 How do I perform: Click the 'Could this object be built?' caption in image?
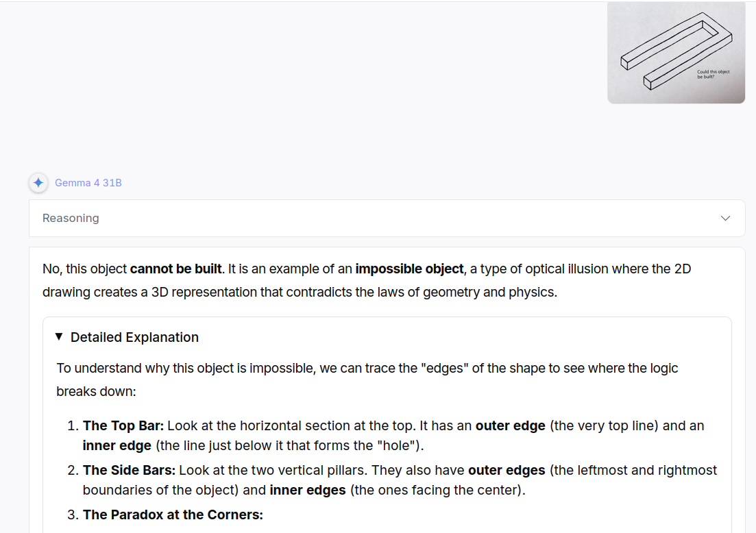[713, 74]
